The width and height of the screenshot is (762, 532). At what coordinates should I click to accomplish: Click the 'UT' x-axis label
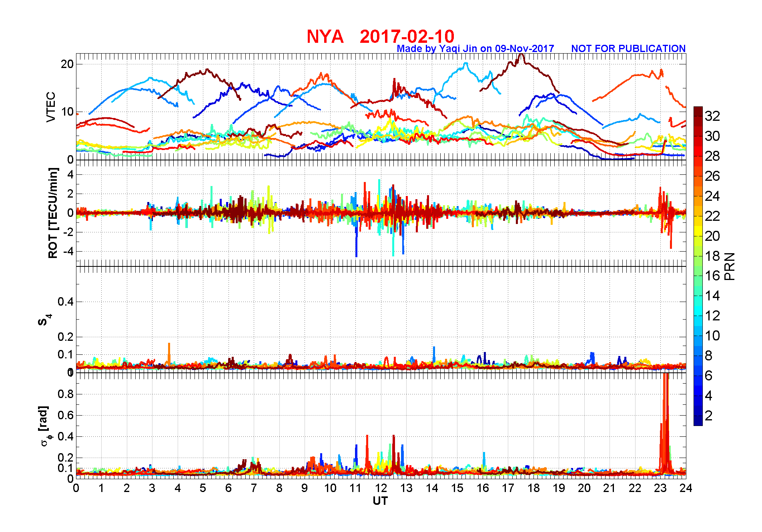(x=380, y=501)
